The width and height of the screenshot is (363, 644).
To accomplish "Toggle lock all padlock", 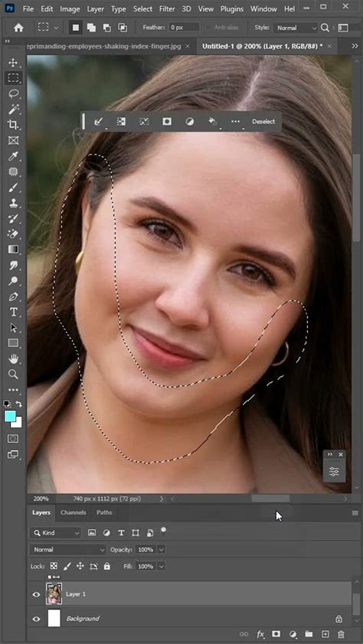I will [107, 567].
